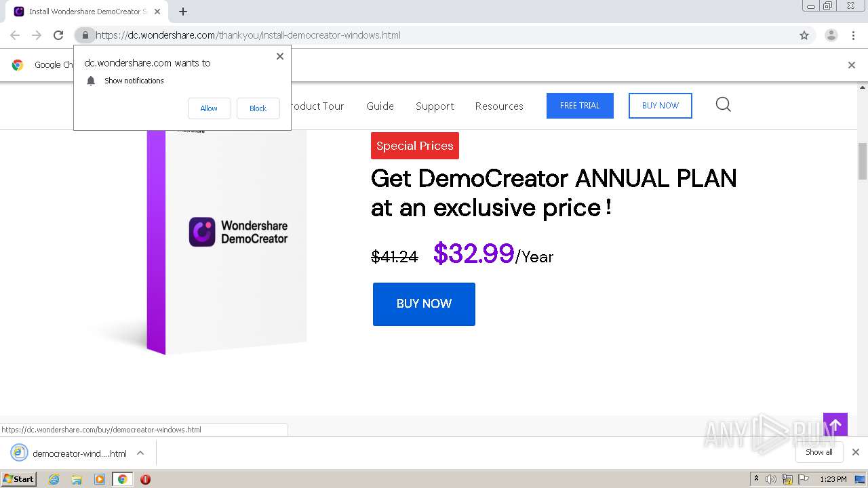Go back to previous page

(x=15, y=35)
